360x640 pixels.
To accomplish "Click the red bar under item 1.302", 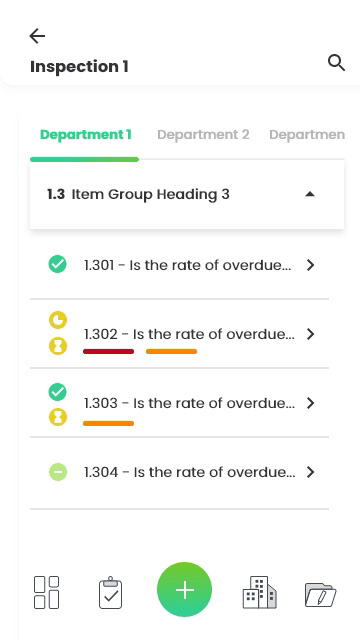I will click(109, 351).
